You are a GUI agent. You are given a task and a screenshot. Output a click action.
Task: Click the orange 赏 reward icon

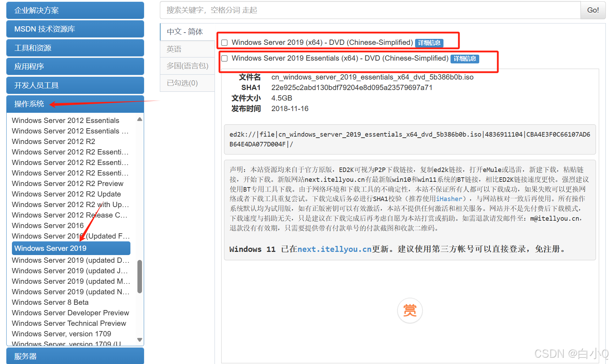[x=410, y=310]
